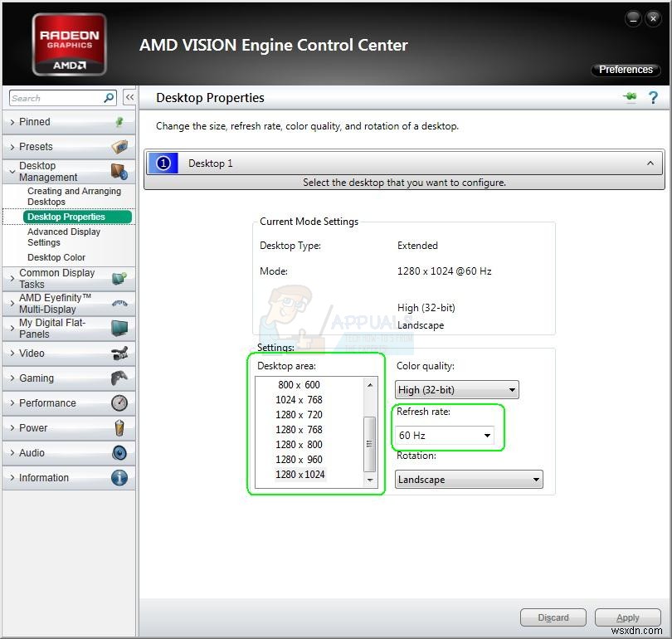Click the Apply button

coord(628,617)
